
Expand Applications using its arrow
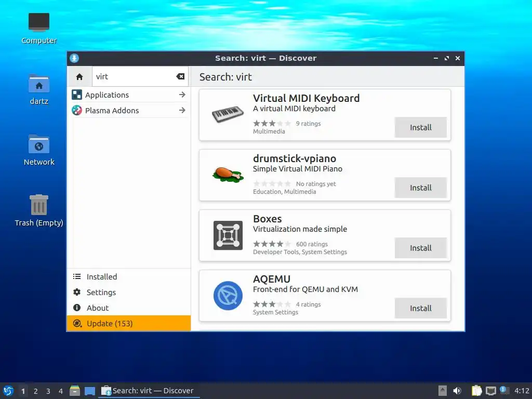click(x=182, y=95)
